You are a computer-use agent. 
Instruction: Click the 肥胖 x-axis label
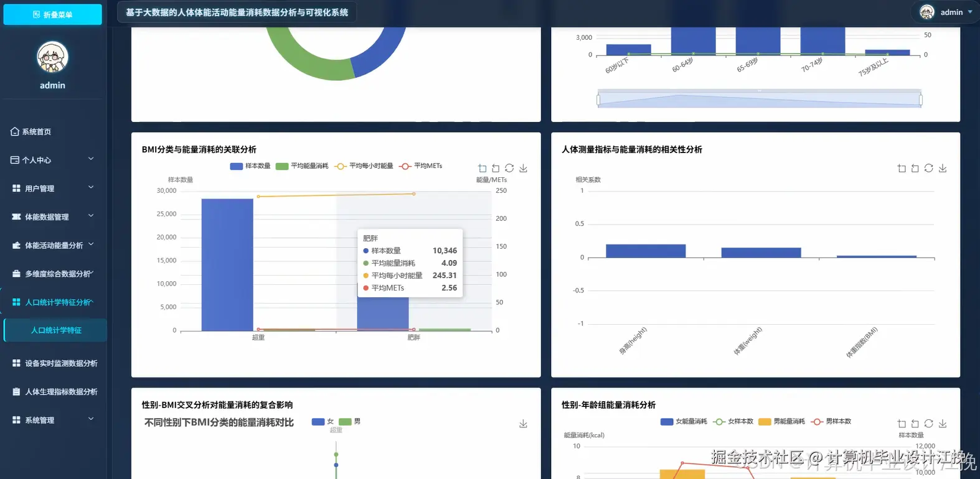413,337
